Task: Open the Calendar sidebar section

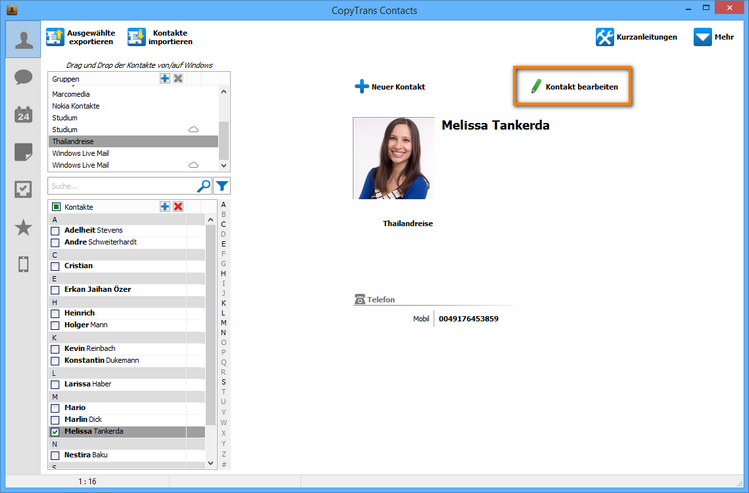Action: pyautogui.click(x=23, y=115)
